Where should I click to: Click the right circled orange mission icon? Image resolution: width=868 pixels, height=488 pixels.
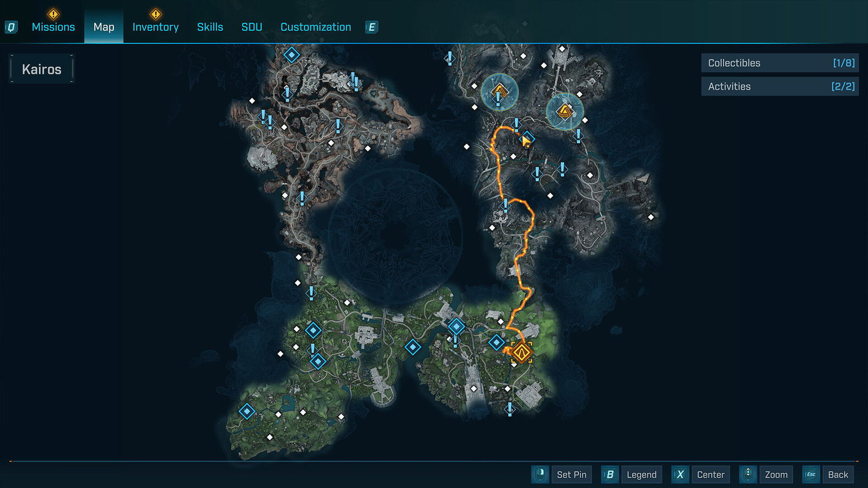pyautogui.click(x=565, y=112)
